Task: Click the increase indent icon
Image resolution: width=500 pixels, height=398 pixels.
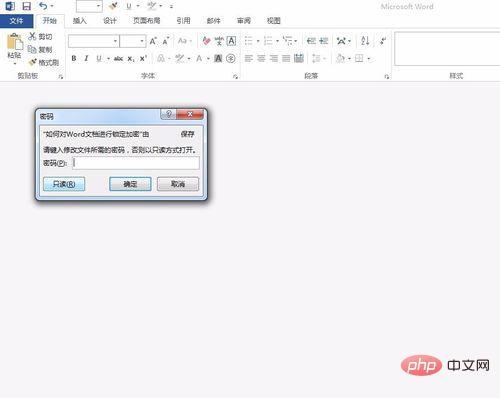Action: click(324, 41)
